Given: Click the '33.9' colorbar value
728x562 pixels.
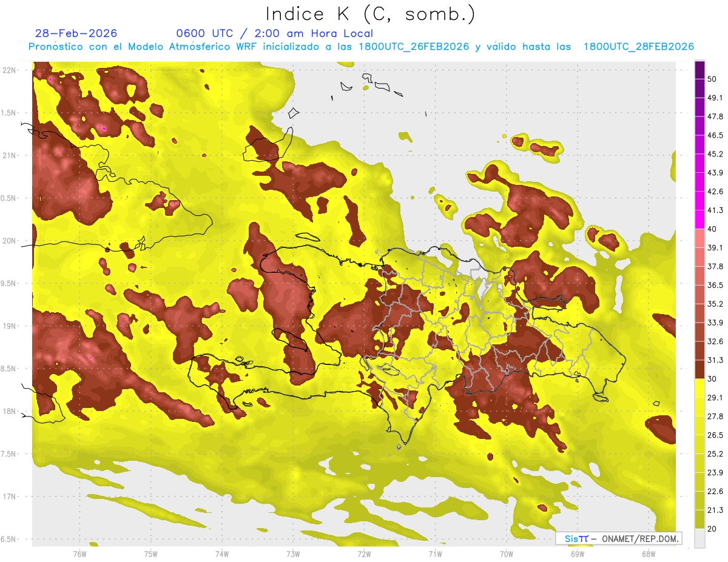Looking at the screenshot, I should click(715, 323).
